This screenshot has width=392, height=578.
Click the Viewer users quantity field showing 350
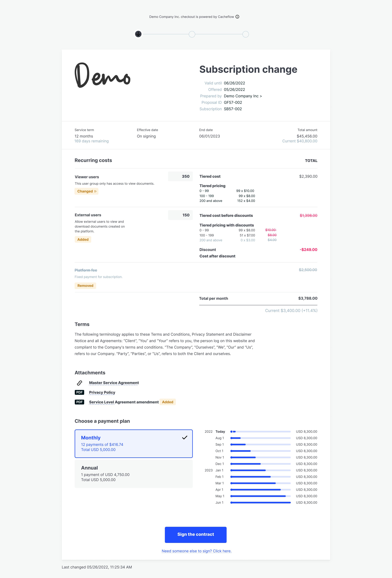[180, 176]
